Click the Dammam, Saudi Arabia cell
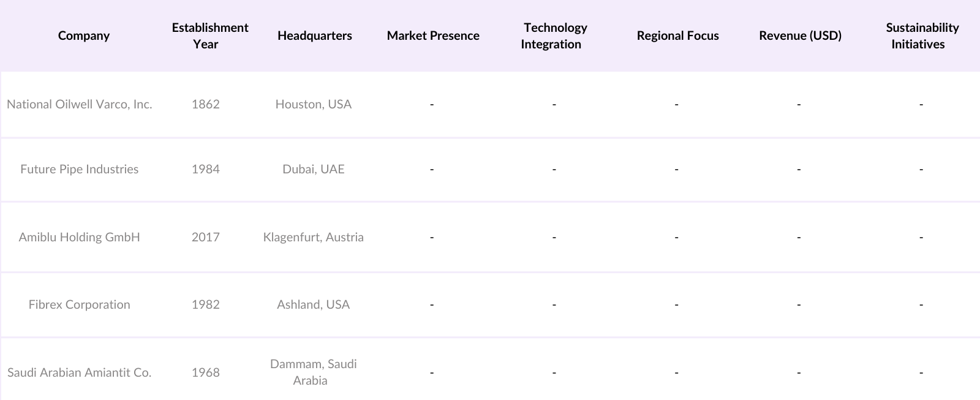This screenshot has width=980, height=400. [313, 372]
